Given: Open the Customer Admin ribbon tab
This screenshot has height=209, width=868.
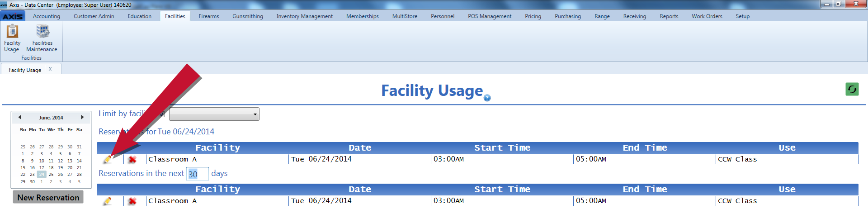Looking at the screenshot, I should point(94,16).
